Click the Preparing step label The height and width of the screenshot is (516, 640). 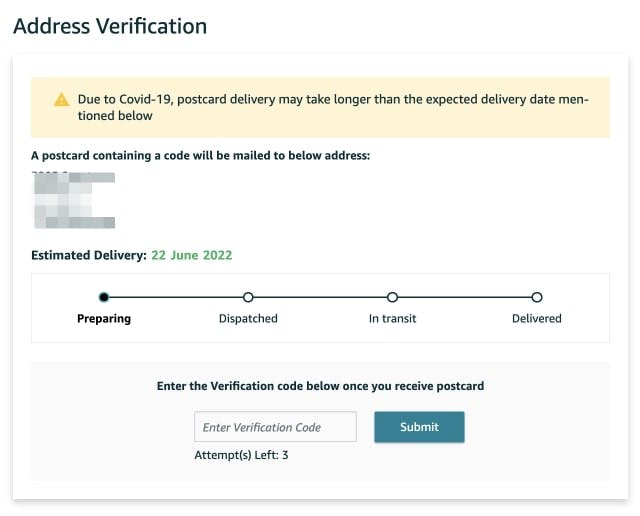click(x=104, y=319)
